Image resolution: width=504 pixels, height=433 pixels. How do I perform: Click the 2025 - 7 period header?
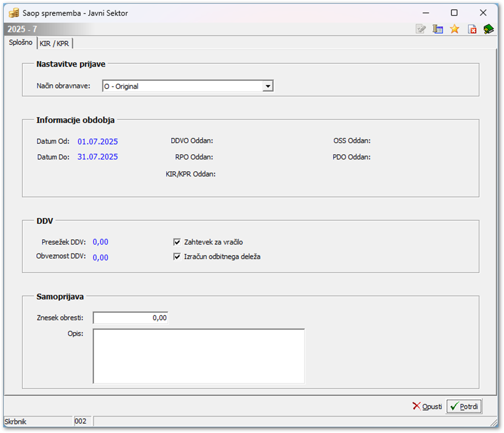click(x=22, y=29)
